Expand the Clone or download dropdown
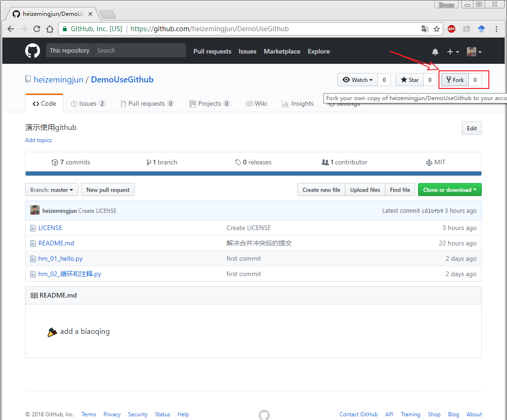Viewport: 507px width, 420px height. [x=450, y=190]
